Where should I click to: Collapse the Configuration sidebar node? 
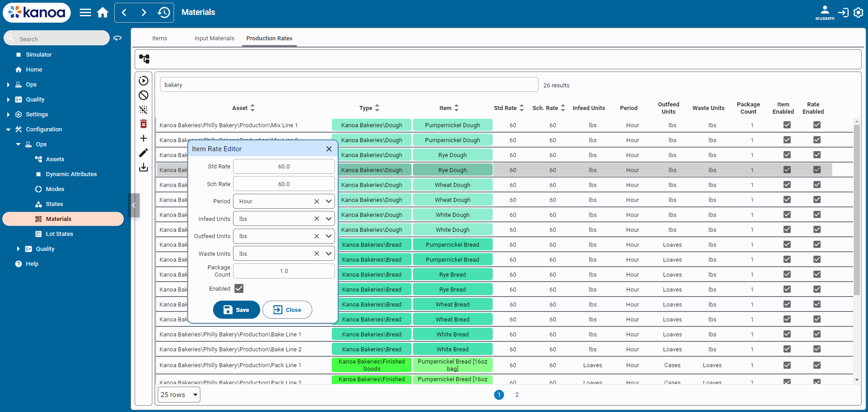(x=8, y=129)
